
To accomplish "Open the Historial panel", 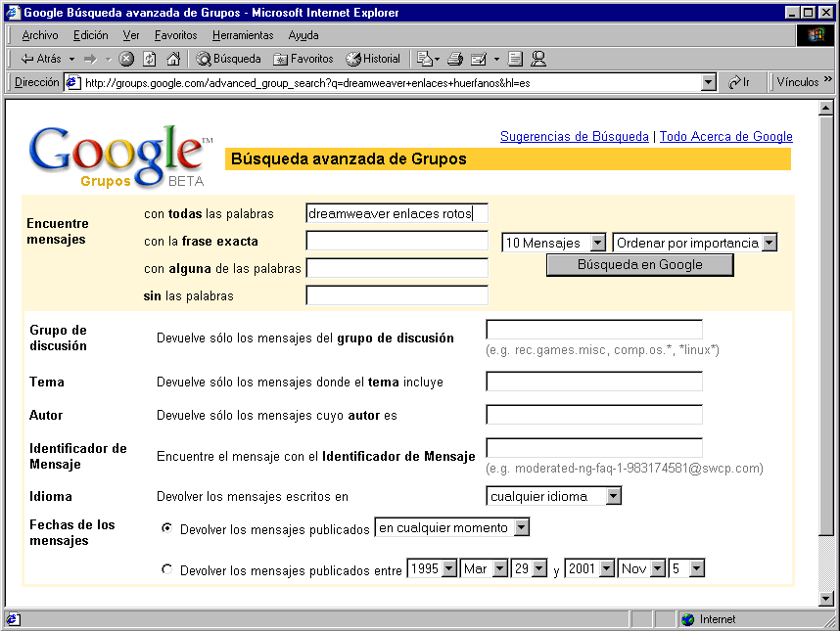I will (373, 59).
